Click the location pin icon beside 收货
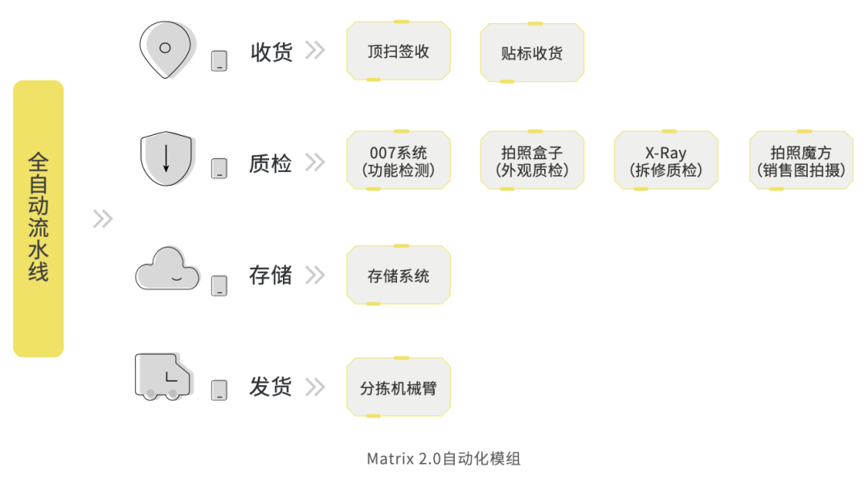 167,50
